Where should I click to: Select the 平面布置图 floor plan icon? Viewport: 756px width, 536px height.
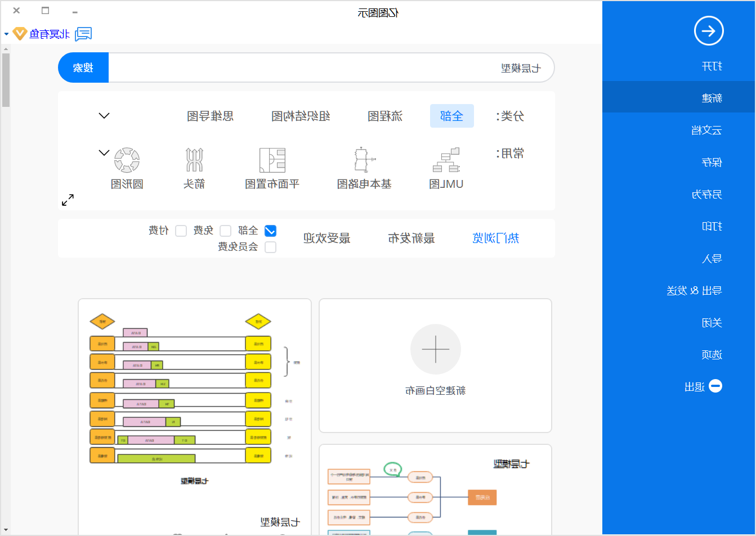coord(272,160)
